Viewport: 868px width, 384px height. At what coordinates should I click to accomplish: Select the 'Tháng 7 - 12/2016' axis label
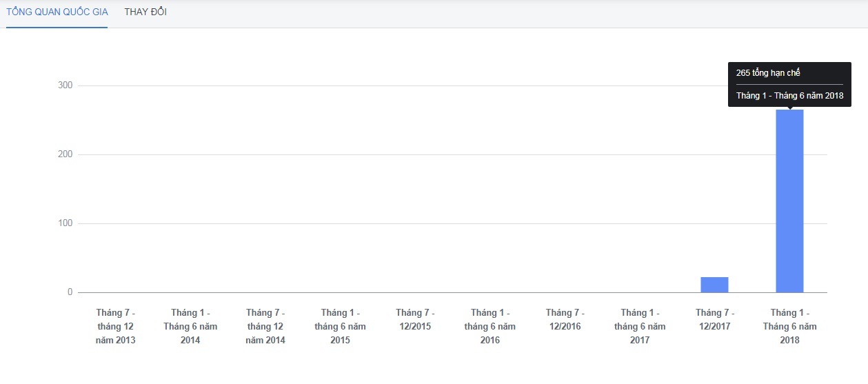565,320
